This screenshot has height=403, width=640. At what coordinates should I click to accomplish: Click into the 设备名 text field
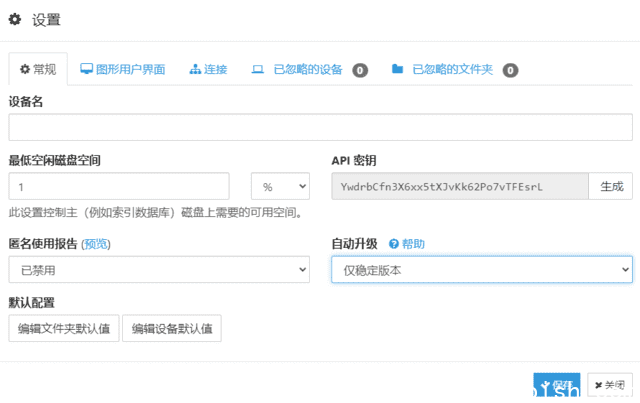[320, 128]
